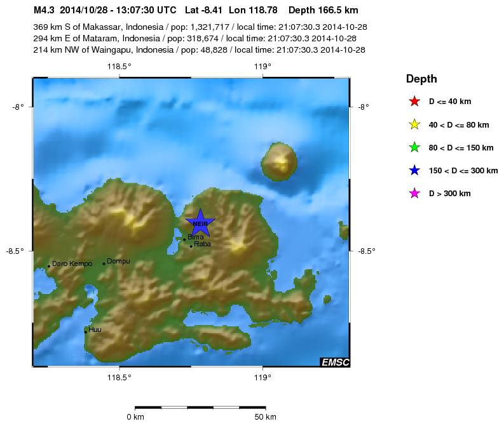The image size is (504, 426).
Task: Click the right '-8°' latitude label
Action: tap(363, 107)
